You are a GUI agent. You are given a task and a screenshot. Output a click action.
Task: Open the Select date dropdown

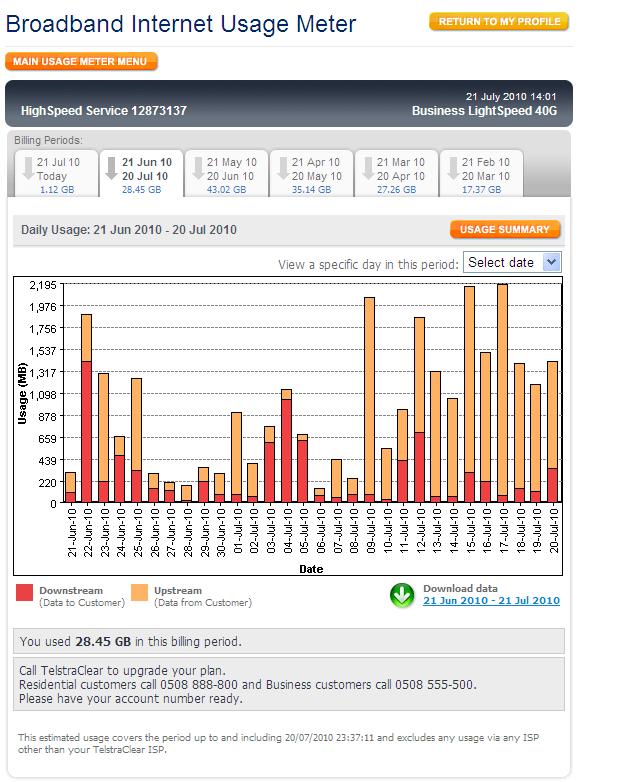(x=512, y=262)
